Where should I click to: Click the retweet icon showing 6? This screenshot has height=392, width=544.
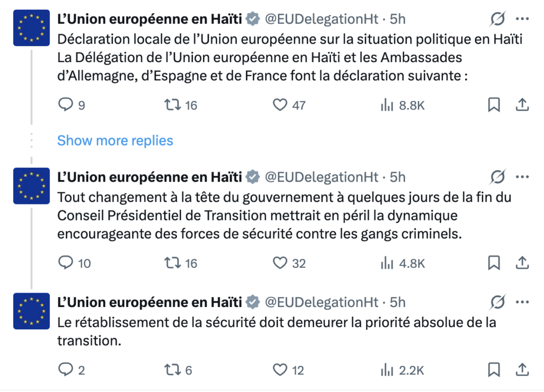(172, 369)
